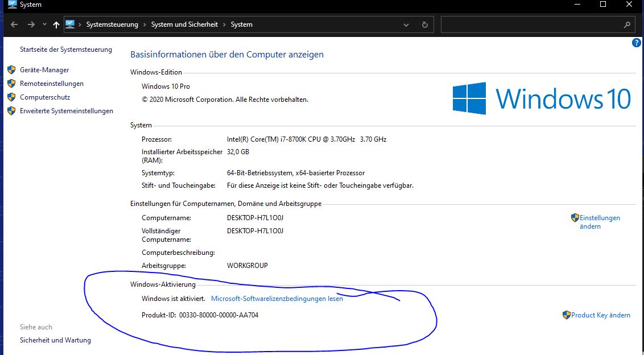This screenshot has width=644, height=355.
Task: Go back with the left arrow button
Action: click(x=14, y=24)
